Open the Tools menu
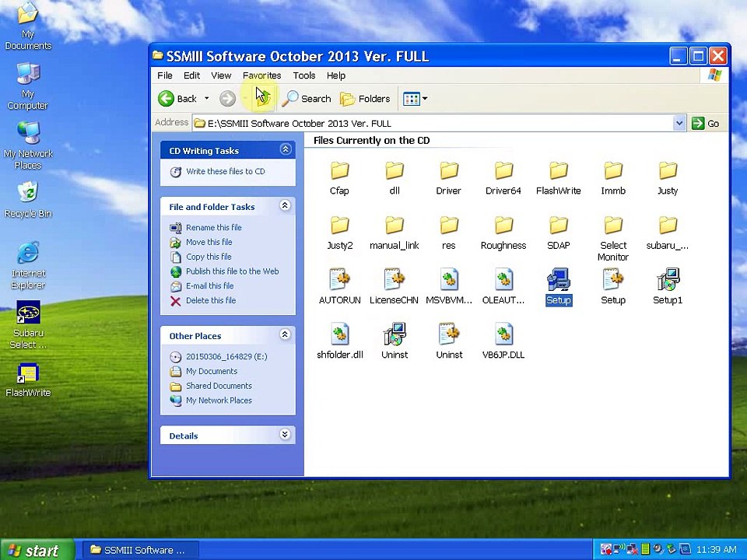 [303, 75]
